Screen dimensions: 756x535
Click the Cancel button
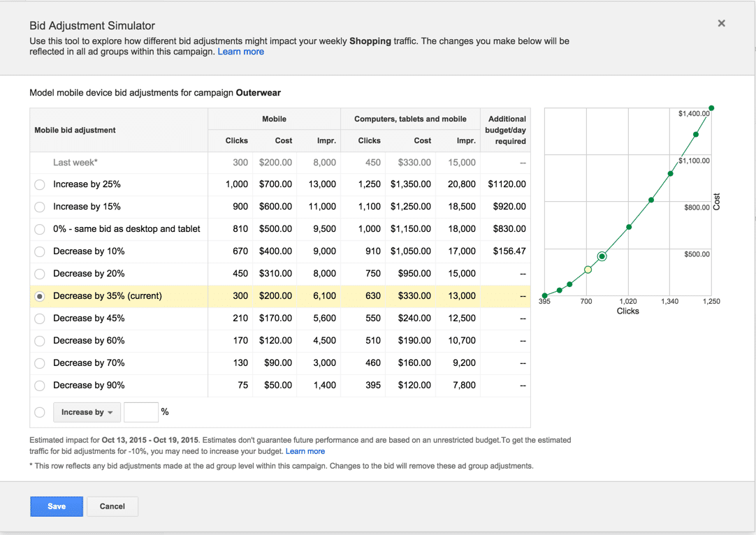click(112, 506)
